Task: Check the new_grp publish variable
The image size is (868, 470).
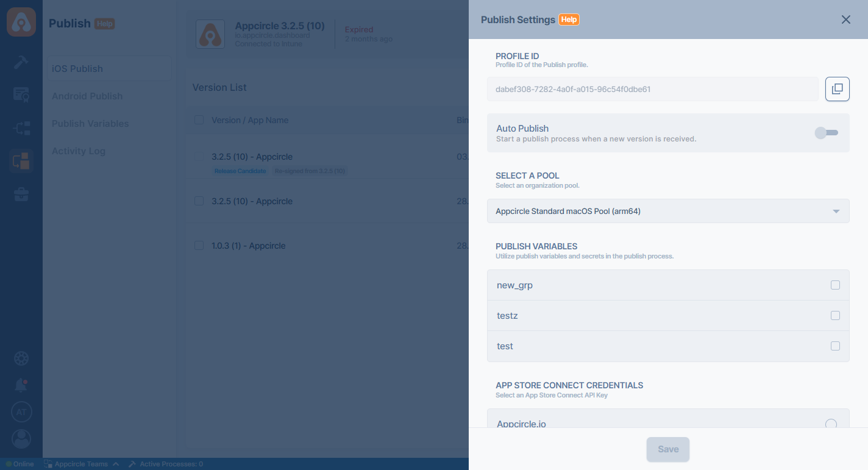Action: click(x=835, y=285)
